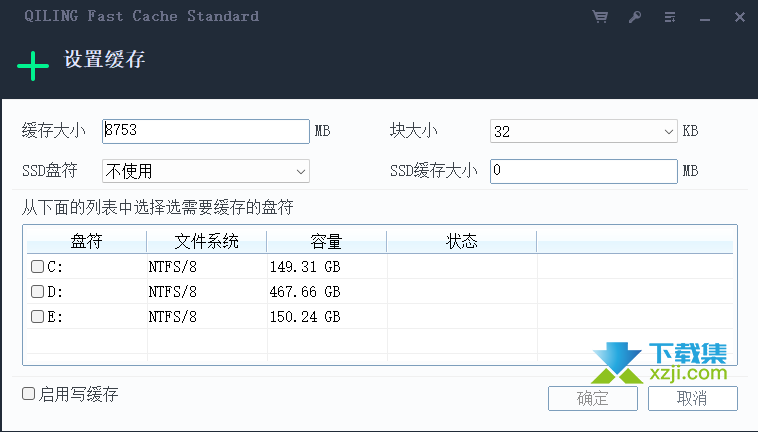The height and width of the screenshot is (432, 758).
Task: Click the 状态 status column header
Action: pyautogui.click(x=462, y=241)
